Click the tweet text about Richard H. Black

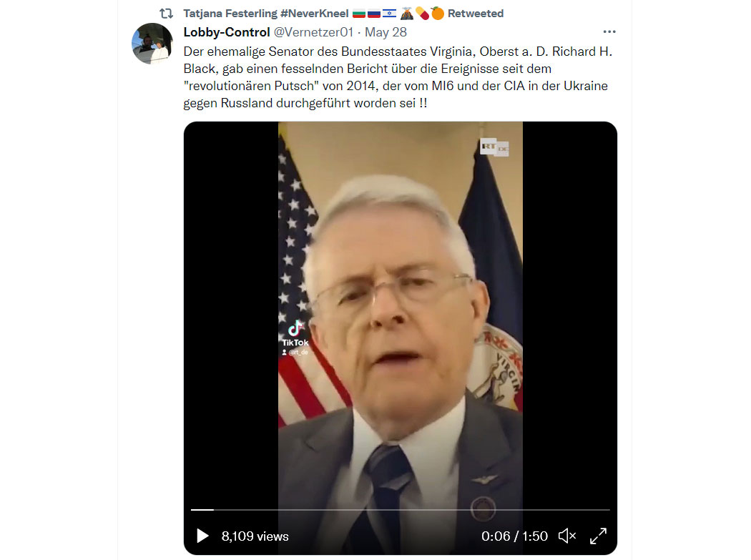398,77
